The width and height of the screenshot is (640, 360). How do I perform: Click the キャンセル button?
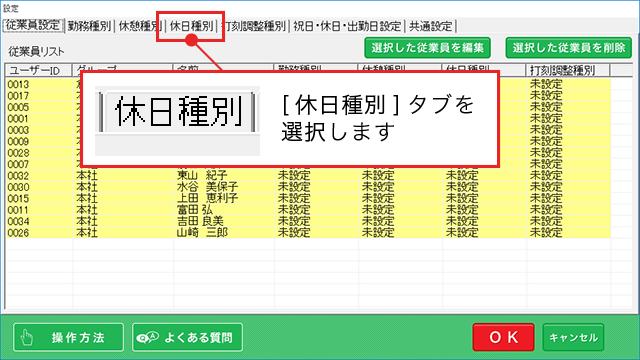tap(573, 337)
